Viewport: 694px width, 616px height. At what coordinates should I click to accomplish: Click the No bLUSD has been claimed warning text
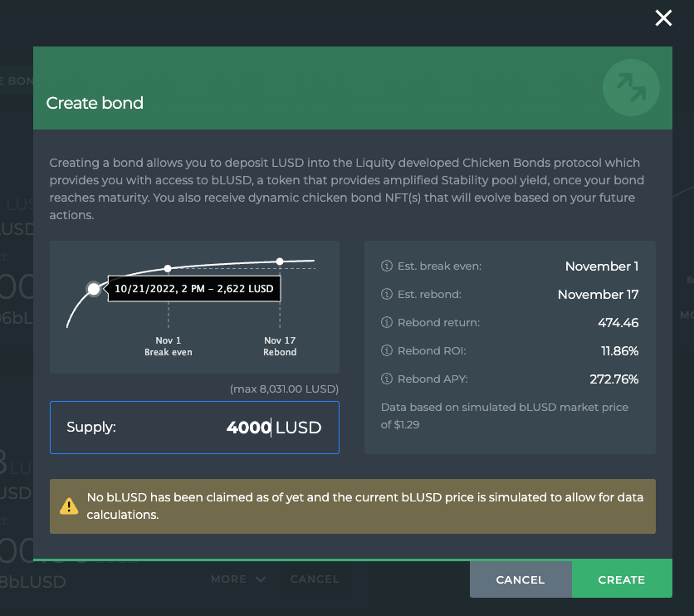364,506
